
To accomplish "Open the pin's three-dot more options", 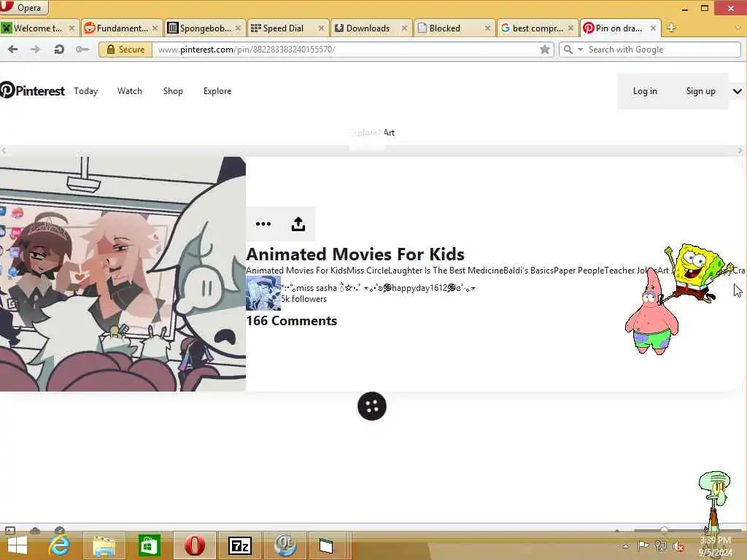I will coord(263,224).
